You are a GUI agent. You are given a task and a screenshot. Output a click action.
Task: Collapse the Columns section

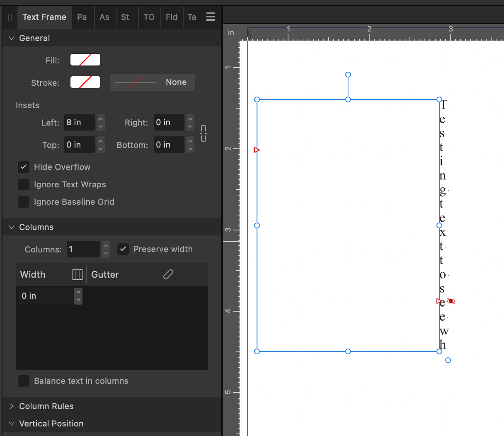[x=11, y=227]
